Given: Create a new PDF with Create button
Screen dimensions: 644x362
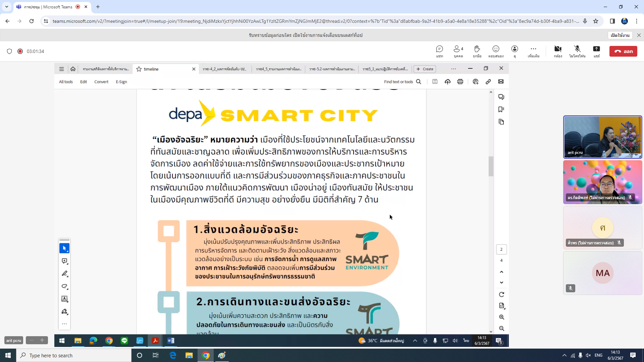Looking at the screenshot, I should coord(425,69).
